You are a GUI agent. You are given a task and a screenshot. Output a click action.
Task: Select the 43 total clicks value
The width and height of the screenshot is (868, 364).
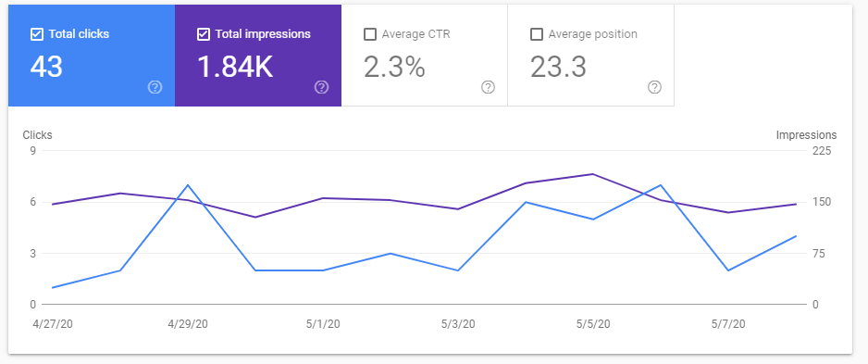tap(46, 67)
